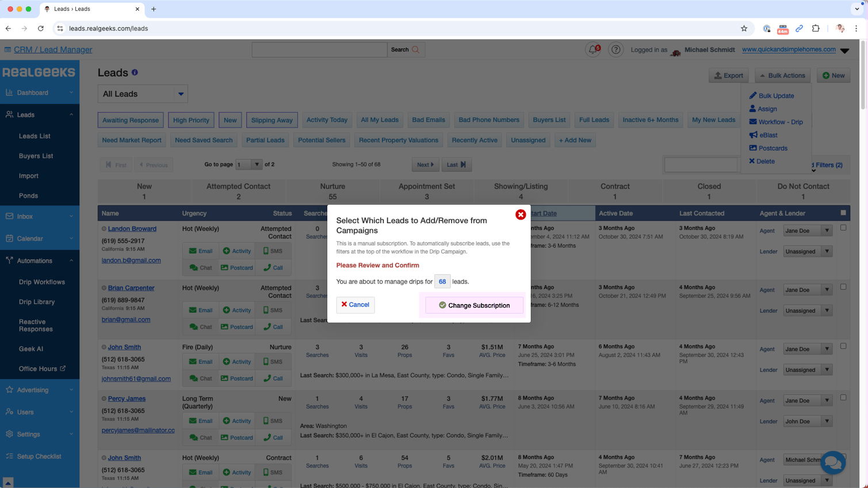The height and width of the screenshot is (488, 868).
Task: Click the notification bell icon
Action: pos(592,50)
